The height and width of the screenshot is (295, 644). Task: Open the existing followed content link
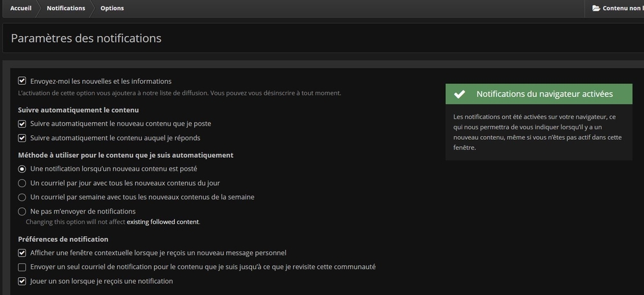tap(163, 222)
